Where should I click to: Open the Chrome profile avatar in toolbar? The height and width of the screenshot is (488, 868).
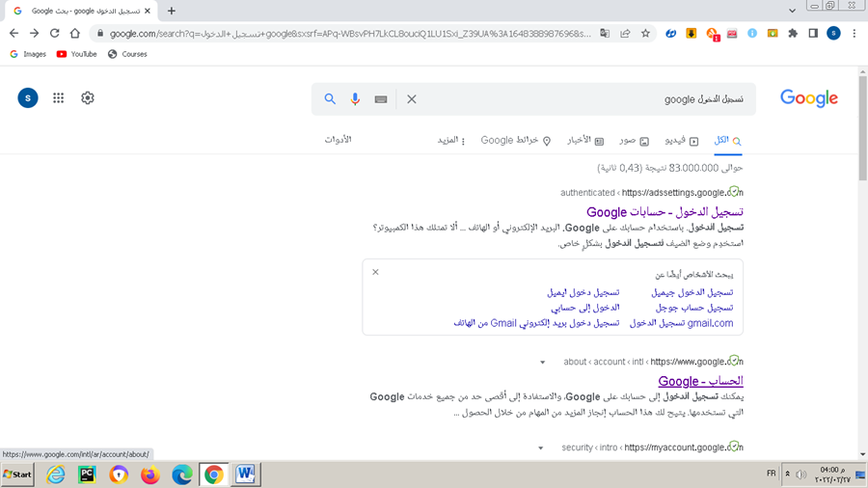[833, 33]
